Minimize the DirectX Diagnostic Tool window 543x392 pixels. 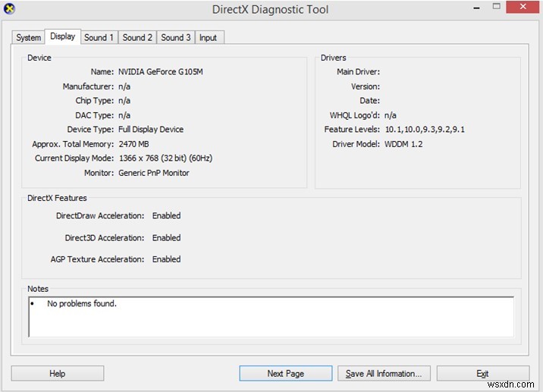coord(477,8)
